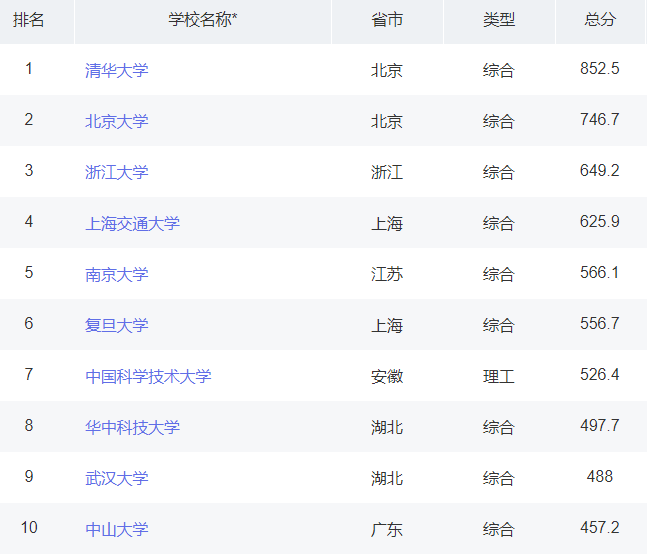The image size is (647, 556).
Task: Click 上海 in the 复旦大学 row
Action: coord(387,325)
